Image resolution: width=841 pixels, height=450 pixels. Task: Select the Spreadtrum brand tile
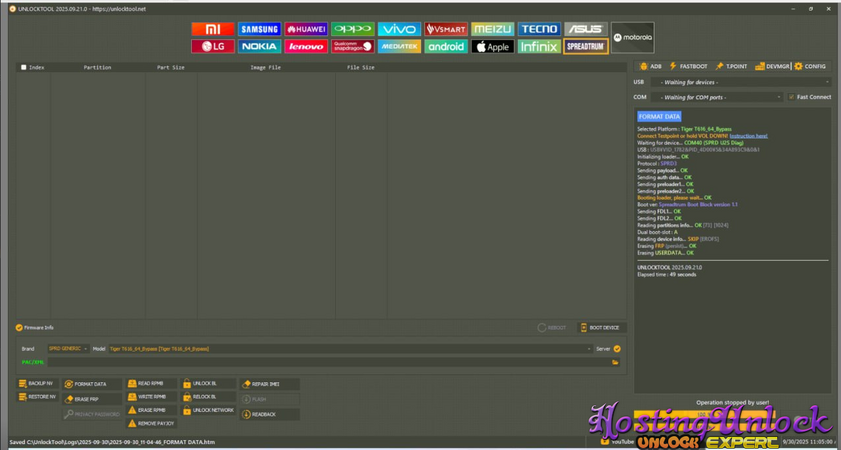585,46
